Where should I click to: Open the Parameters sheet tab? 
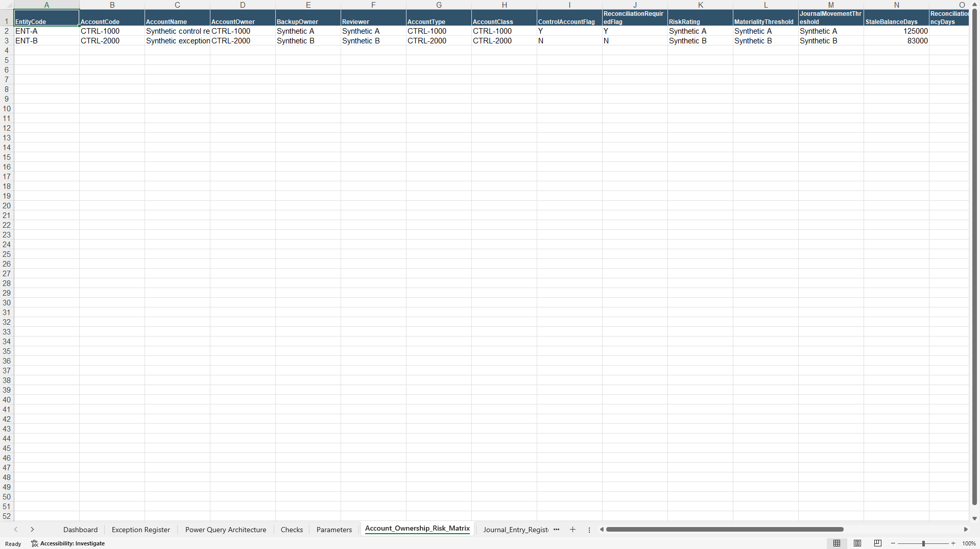click(x=334, y=530)
